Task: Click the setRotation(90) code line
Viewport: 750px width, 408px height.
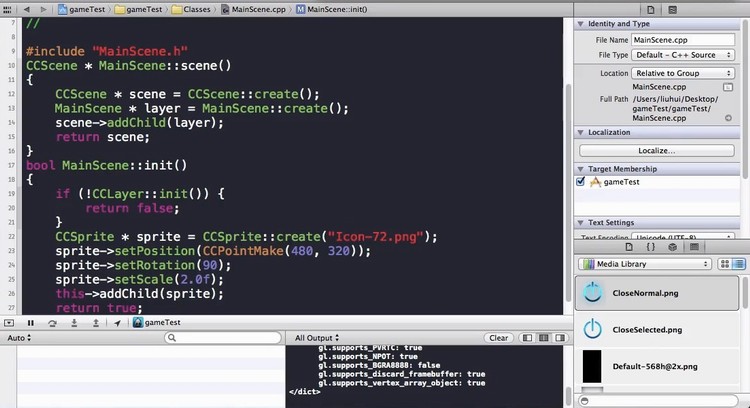Action: point(143,265)
